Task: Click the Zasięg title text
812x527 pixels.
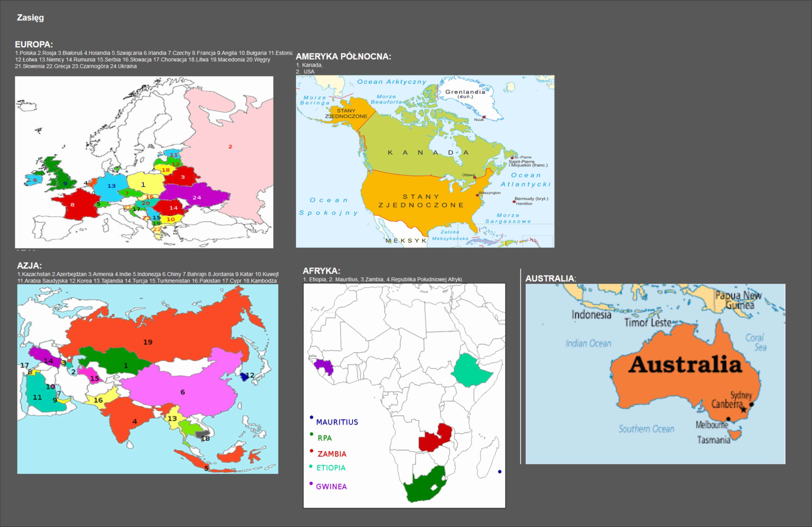Action: tap(30, 17)
